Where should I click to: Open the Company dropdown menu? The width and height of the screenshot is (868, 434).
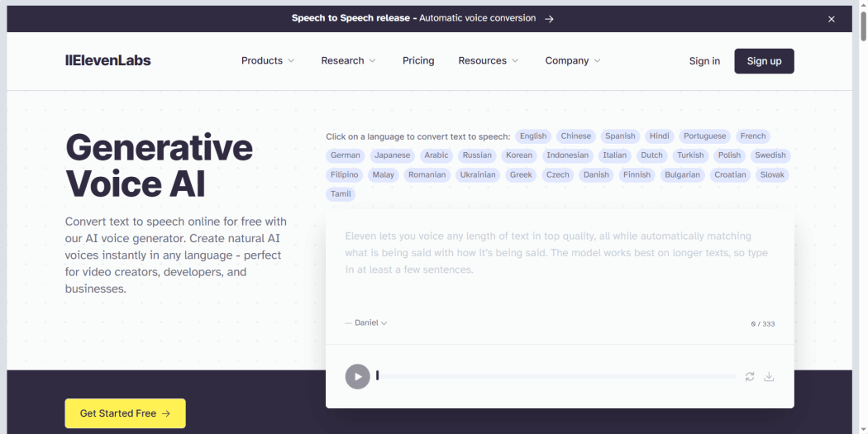click(x=573, y=60)
